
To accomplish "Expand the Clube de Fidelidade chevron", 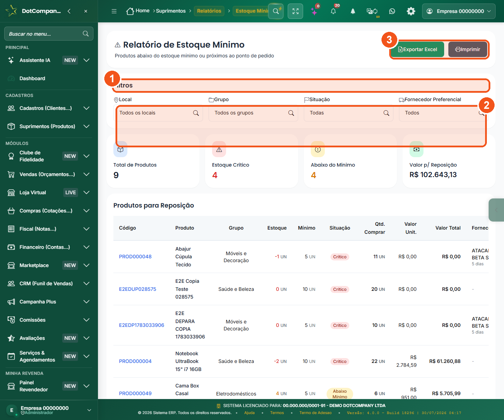I will click(x=86, y=156).
